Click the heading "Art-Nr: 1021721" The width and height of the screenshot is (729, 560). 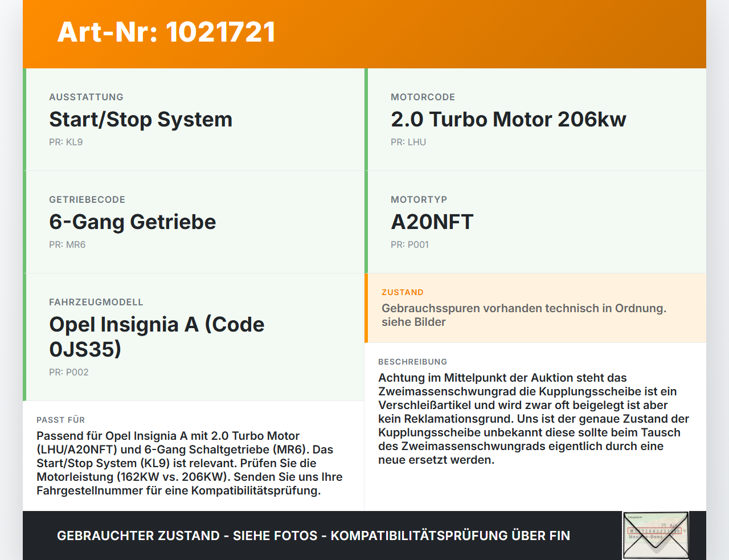[166, 32]
